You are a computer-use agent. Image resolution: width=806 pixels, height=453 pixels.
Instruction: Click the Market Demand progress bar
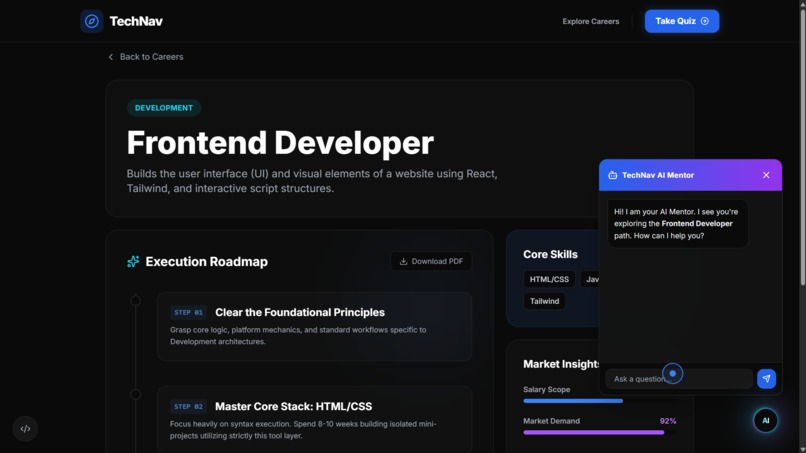599,432
